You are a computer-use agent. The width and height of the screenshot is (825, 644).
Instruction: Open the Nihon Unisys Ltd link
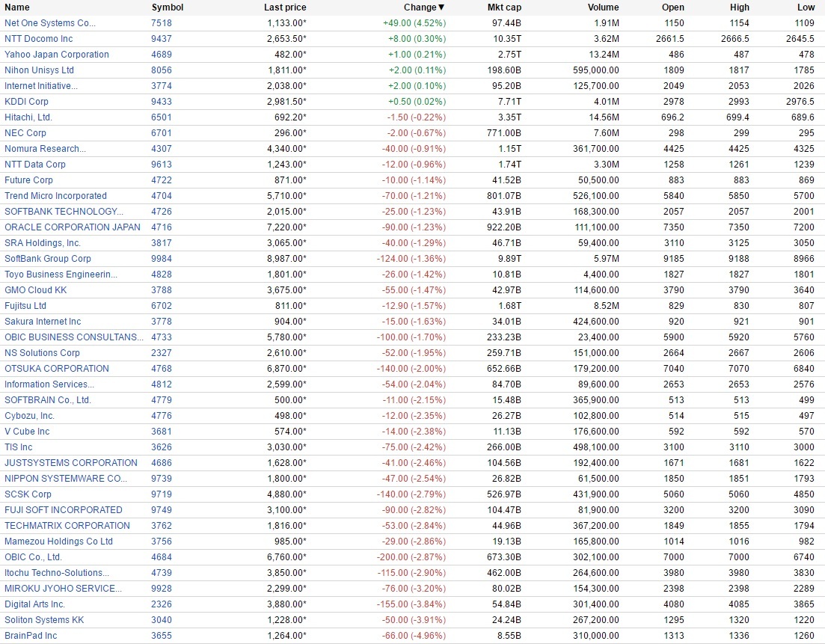tap(39, 70)
